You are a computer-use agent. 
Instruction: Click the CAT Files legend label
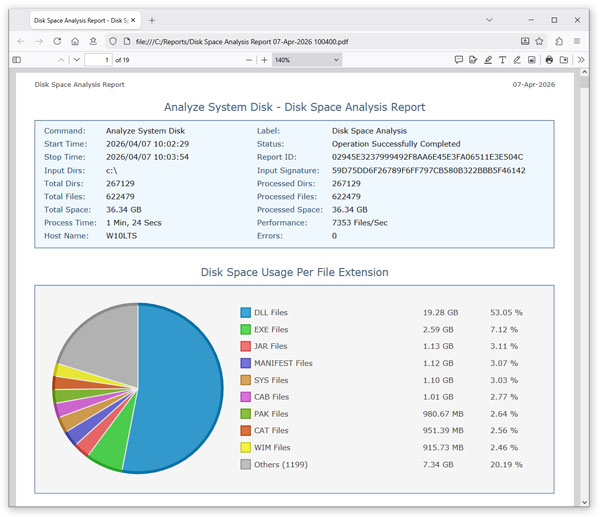[271, 431]
